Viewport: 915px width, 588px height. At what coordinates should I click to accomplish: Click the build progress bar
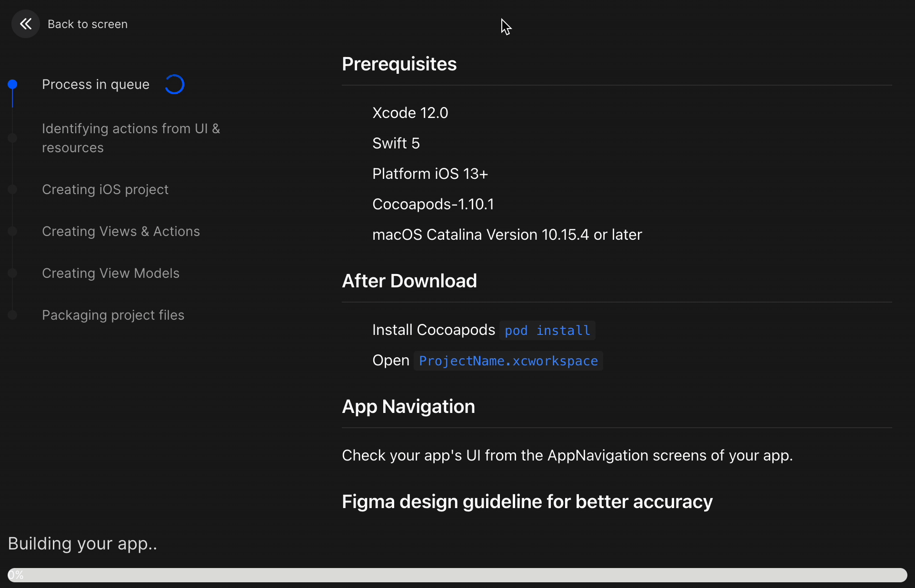pyautogui.click(x=457, y=575)
